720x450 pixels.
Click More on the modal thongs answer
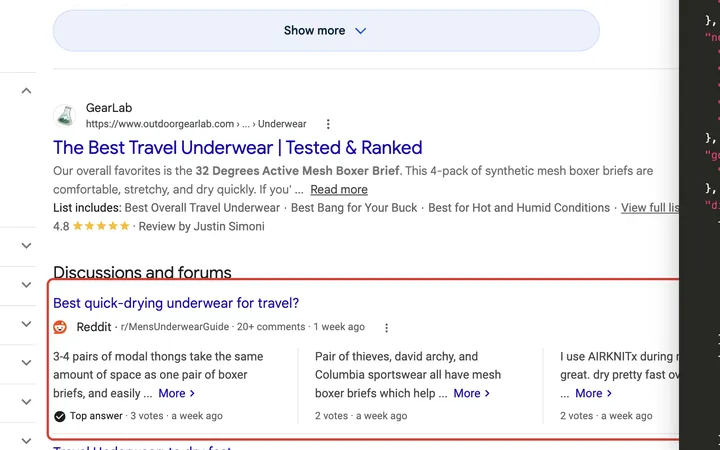pos(177,393)
